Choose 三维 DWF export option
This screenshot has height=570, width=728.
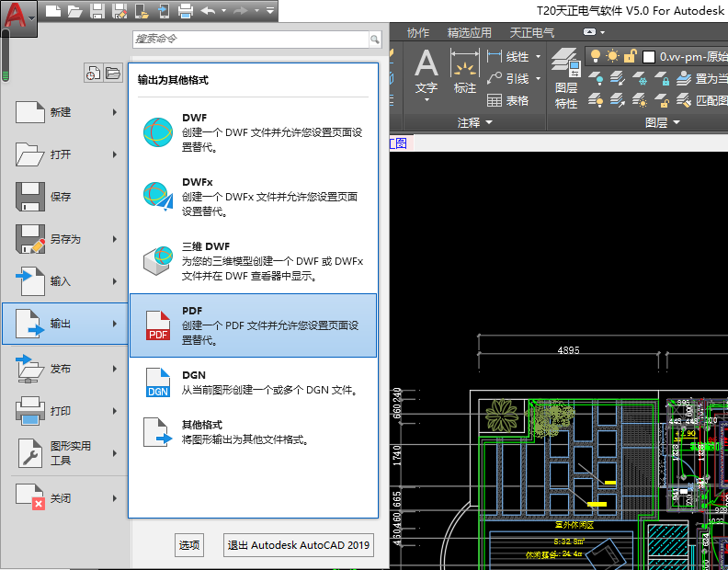(x=253, y=261)
